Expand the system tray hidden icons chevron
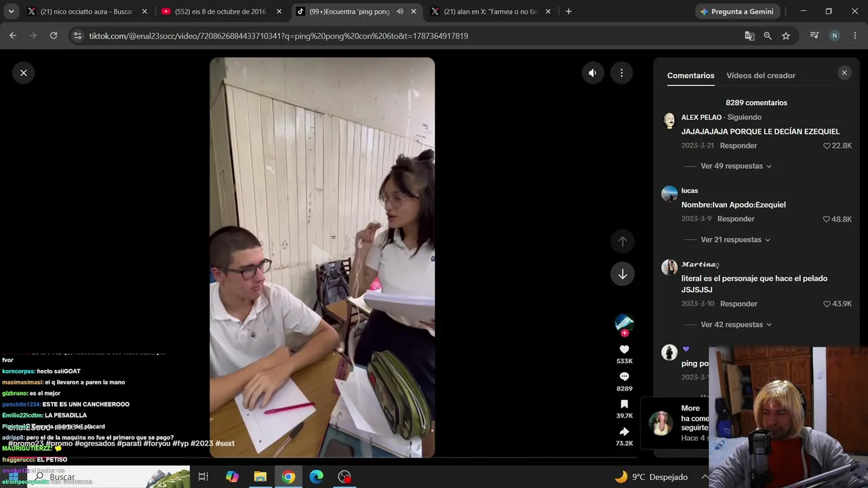The image size is (868, 488). coord(704,477)
